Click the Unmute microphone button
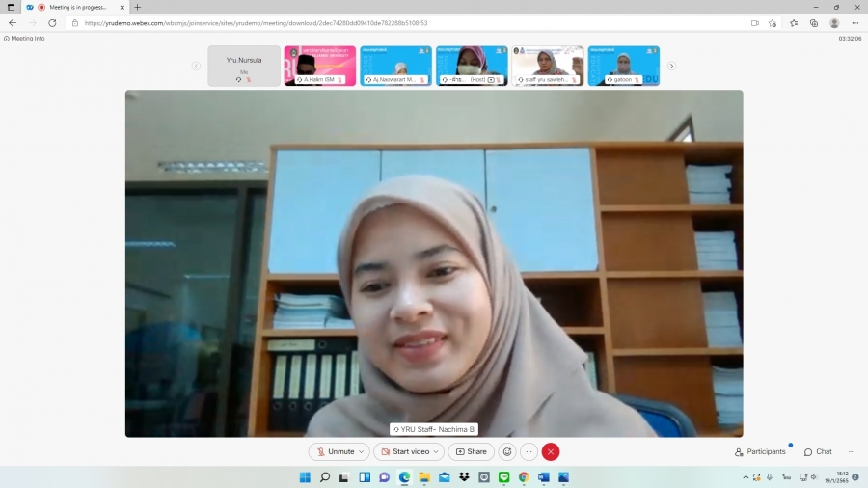The image size is (868, 488). coord(335,451)
